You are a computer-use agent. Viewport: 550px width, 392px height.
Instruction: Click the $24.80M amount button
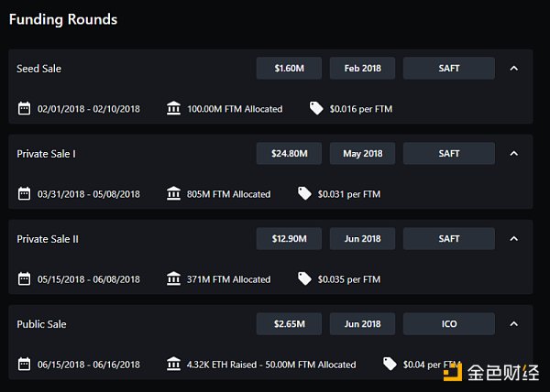pos(289,154)
